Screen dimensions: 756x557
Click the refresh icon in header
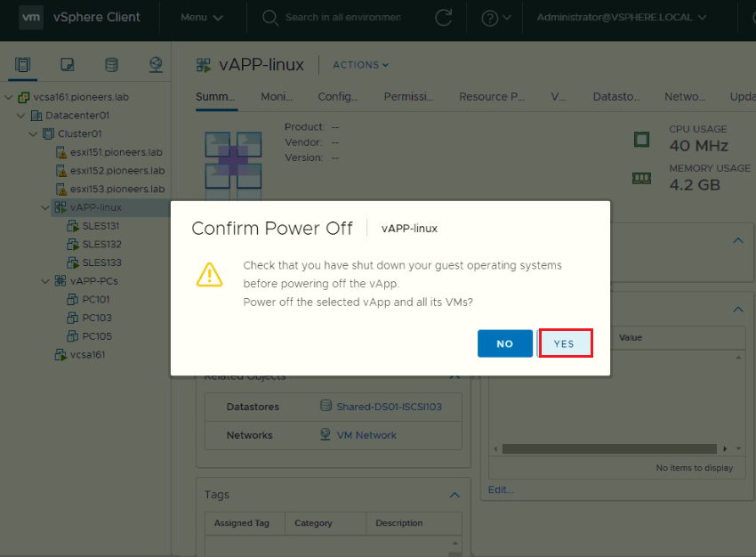tap(443, 18)
